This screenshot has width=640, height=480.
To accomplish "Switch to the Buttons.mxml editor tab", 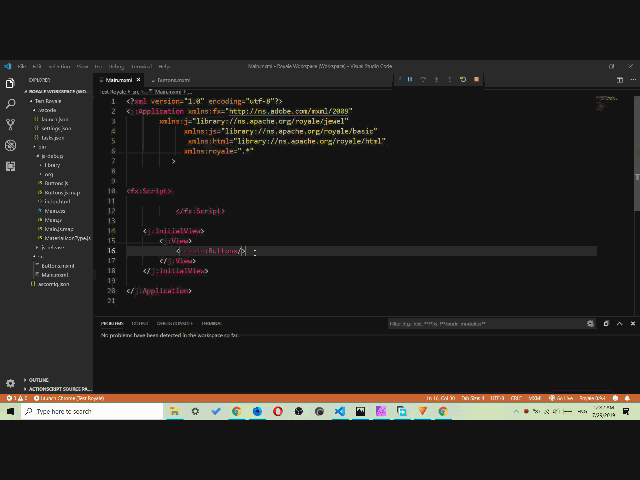I will 171,80.
